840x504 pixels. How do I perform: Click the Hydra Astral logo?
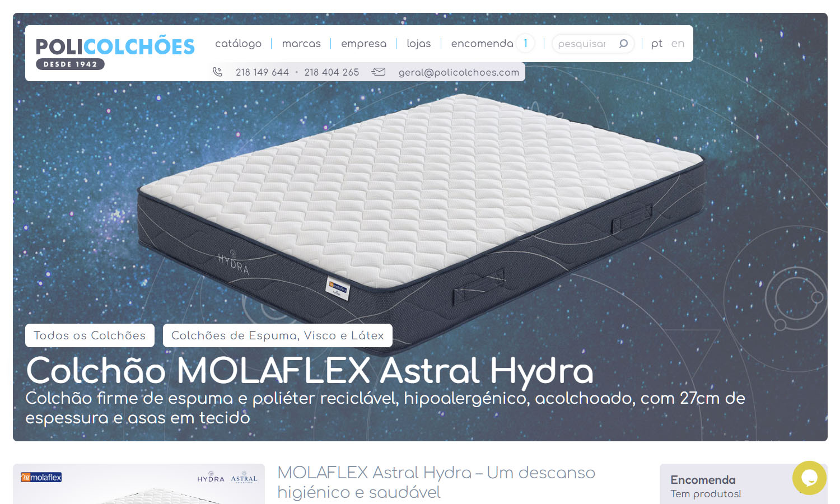227,477
